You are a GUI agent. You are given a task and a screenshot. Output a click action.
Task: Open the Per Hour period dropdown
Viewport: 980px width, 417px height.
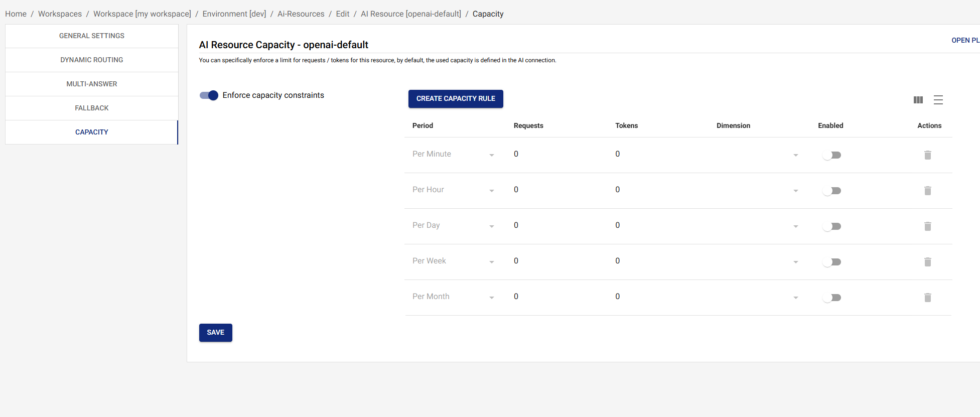point(454,190)
